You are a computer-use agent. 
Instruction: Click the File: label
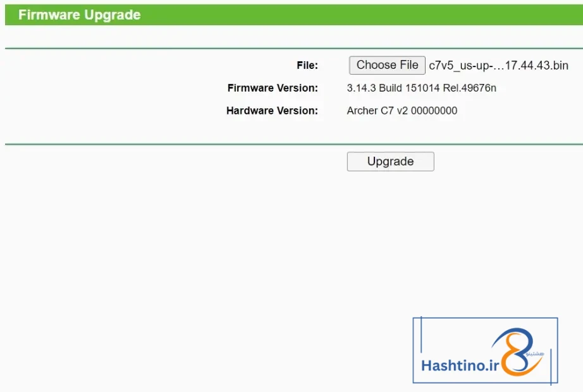[x=307, y=66]
